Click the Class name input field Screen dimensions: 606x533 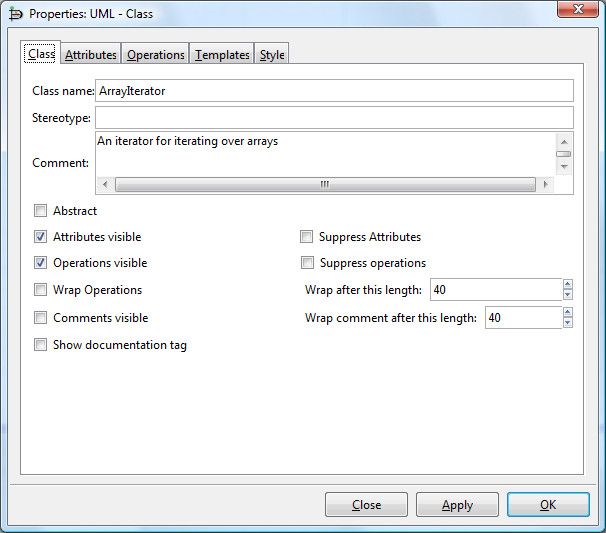tap(334, 91)
